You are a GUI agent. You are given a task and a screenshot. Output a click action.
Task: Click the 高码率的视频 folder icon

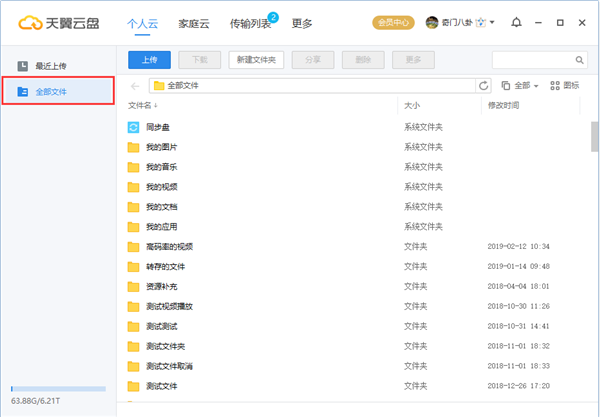(133, 247)
